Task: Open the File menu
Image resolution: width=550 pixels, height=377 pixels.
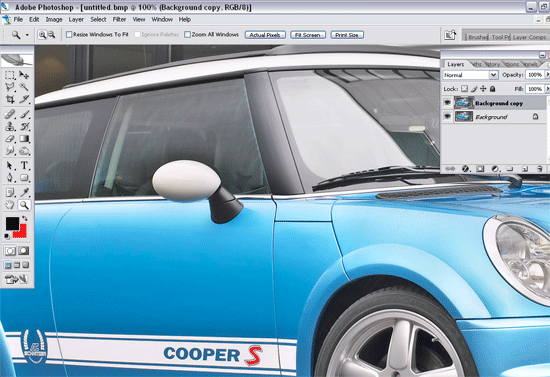Action: (18, 20)
